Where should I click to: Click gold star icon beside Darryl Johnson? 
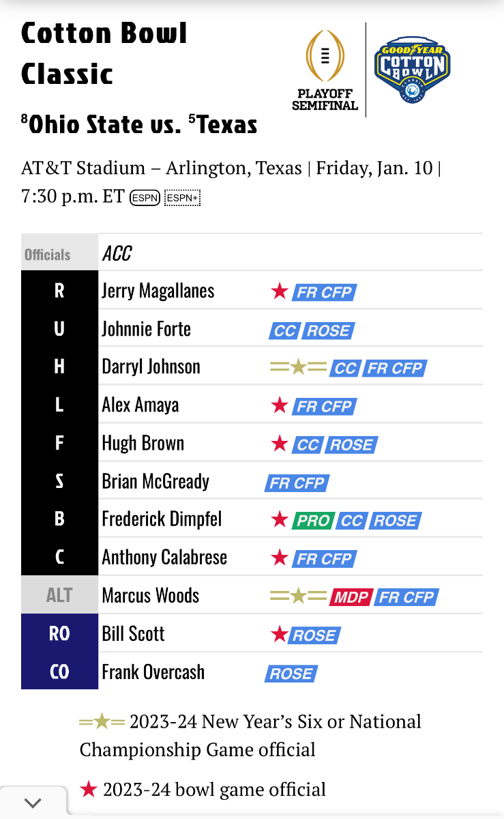[x=298, y=369]
